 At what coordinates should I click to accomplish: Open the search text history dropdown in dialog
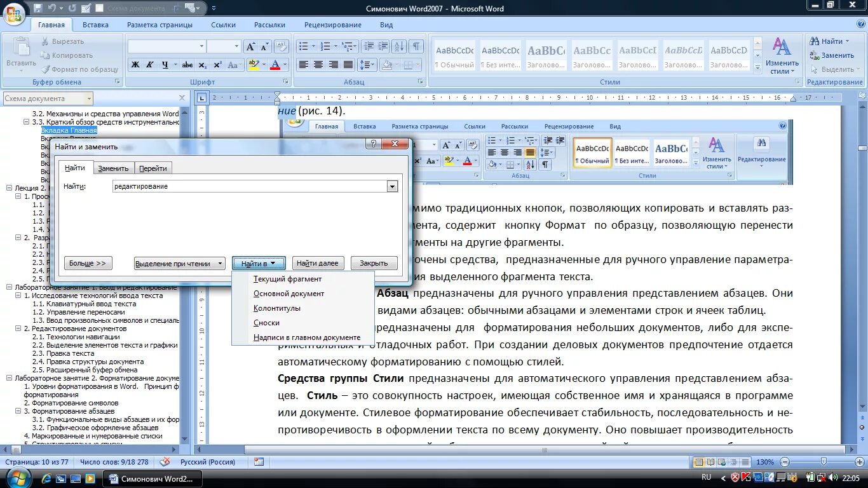[x=392, y=186]
